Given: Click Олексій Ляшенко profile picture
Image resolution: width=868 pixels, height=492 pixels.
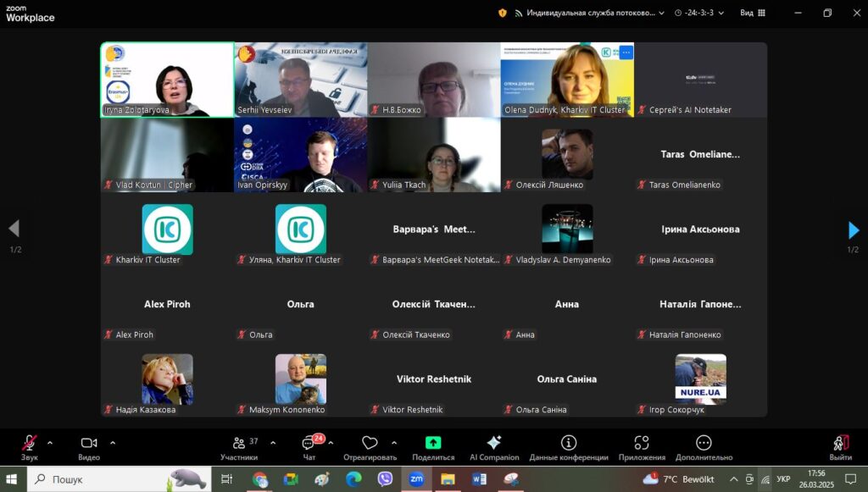Looking at the screenshot, I should 567,154.
